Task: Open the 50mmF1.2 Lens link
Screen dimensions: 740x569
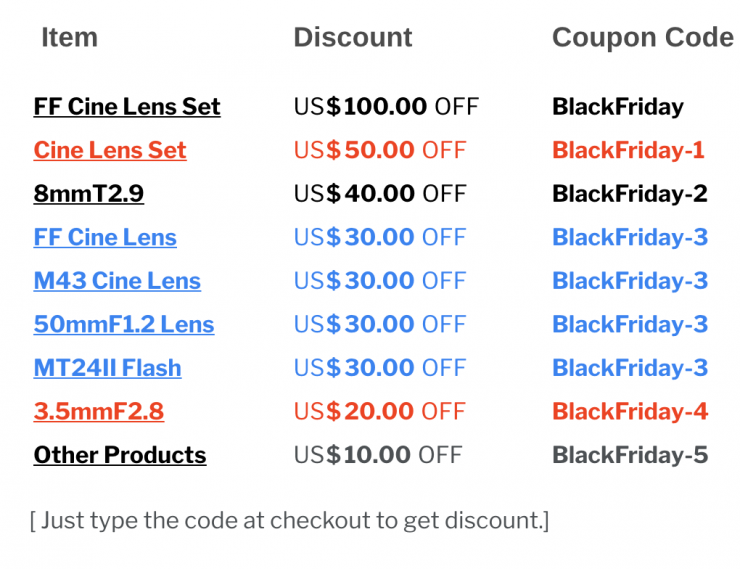Action: 124,325
